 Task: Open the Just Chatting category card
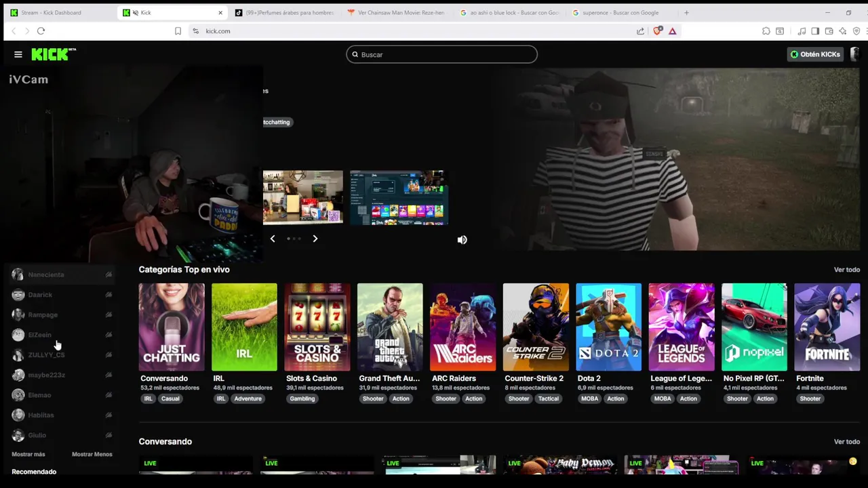(172, 327)
